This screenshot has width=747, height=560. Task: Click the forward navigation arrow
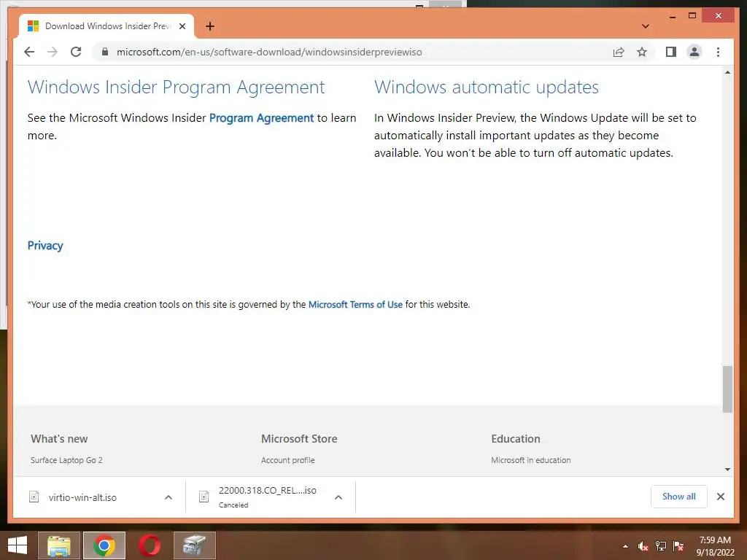coord(53,52)
